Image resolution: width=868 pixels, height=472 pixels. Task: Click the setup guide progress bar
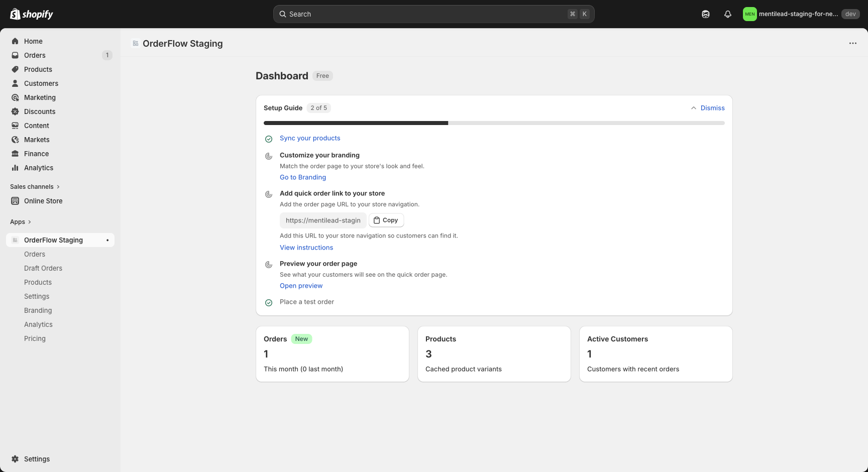click(x=494, y=123)
